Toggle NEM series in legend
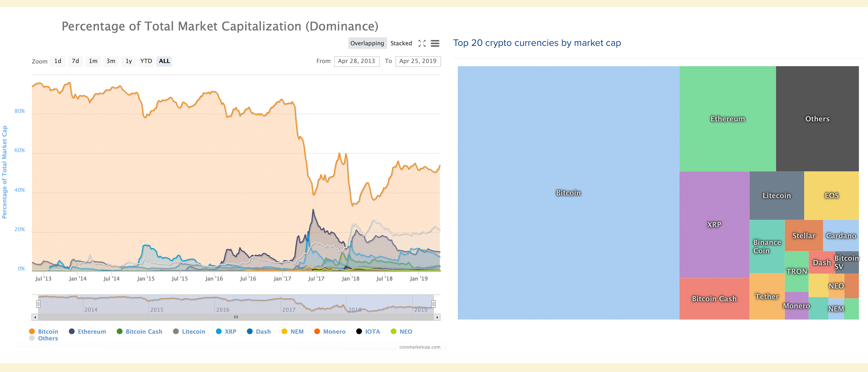 (x=292, y=331)
